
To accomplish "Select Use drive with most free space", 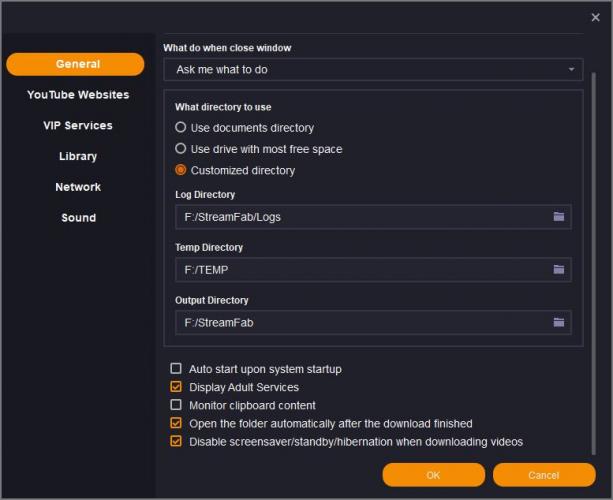I will pyautogui.click(x=181, y=149).
